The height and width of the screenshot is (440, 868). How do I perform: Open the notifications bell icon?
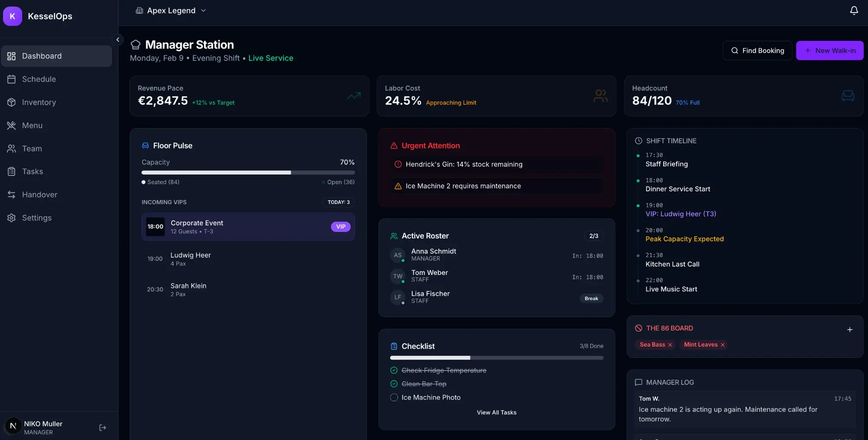pos(853,10)
